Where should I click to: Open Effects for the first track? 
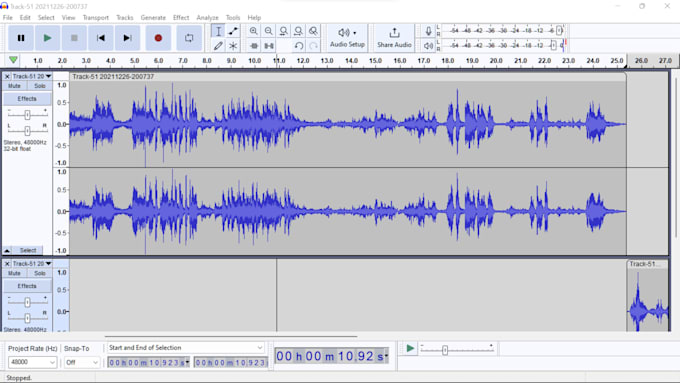point(27,99)
